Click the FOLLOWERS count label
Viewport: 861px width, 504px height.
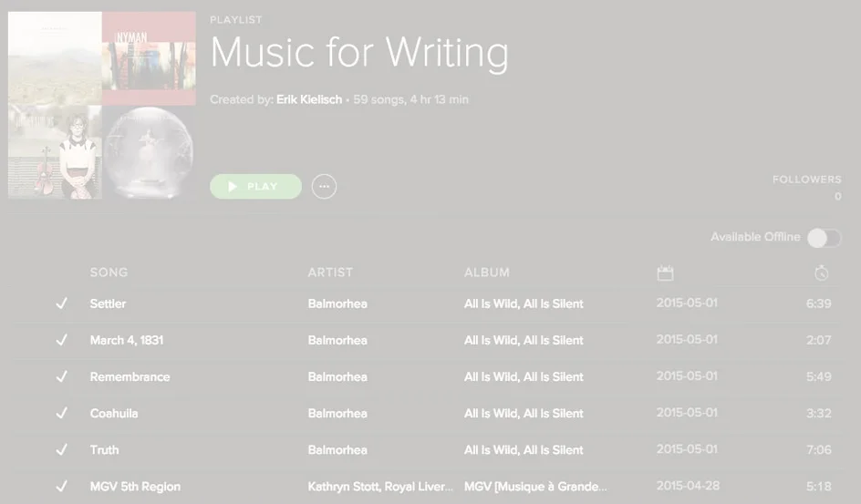806,180
